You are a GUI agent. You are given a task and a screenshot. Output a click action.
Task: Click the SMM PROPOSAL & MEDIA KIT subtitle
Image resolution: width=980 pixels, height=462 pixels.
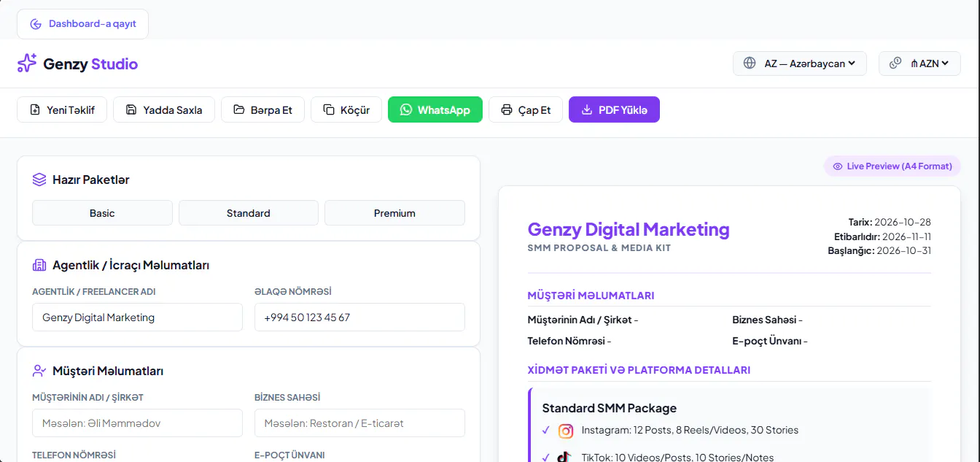[x=599, y=248]
